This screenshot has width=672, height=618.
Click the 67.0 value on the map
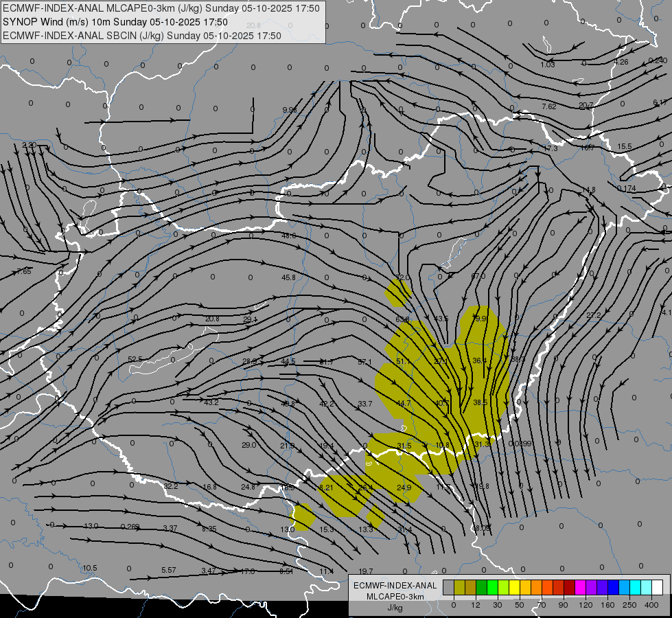(x=478, y=276)
